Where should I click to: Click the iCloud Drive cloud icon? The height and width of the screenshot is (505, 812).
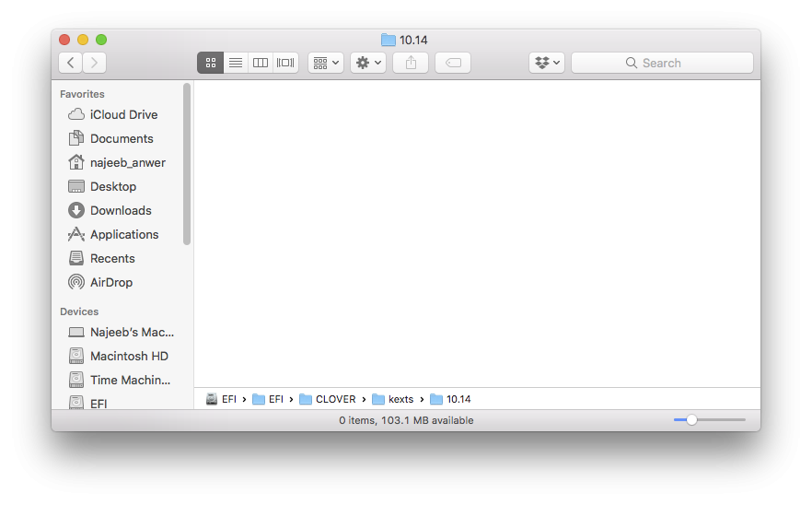click(76, 114)
